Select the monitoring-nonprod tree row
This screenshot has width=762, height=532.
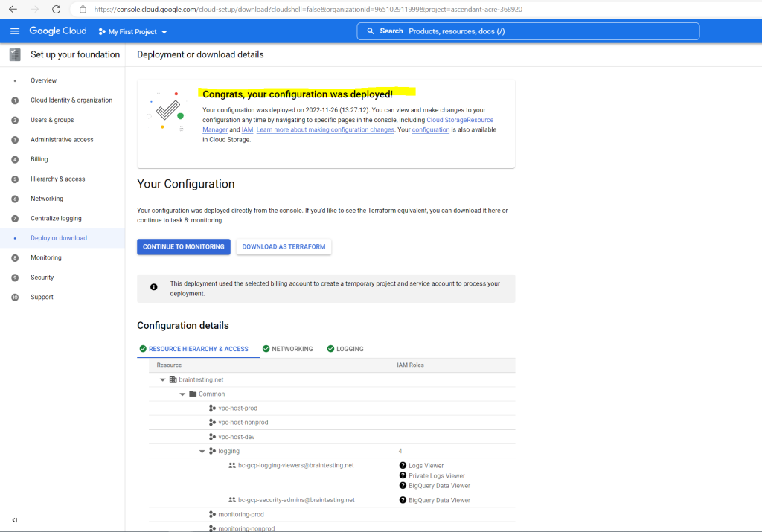coord(332,528)
